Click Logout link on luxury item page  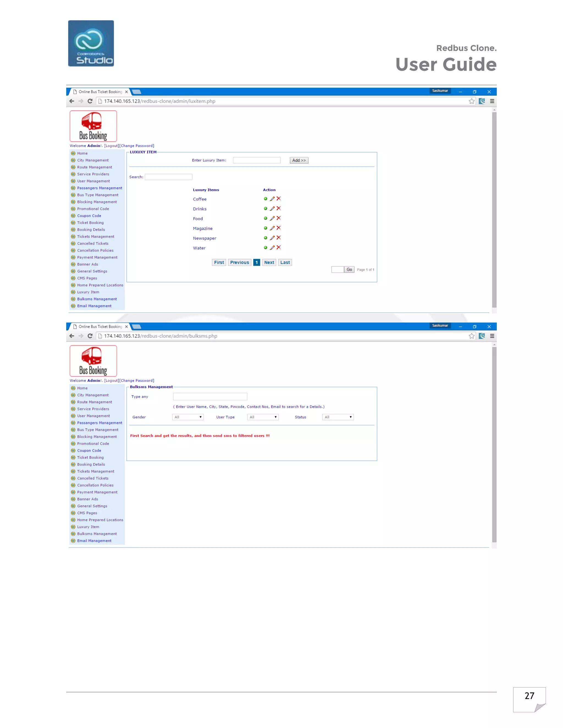[111, 146]
